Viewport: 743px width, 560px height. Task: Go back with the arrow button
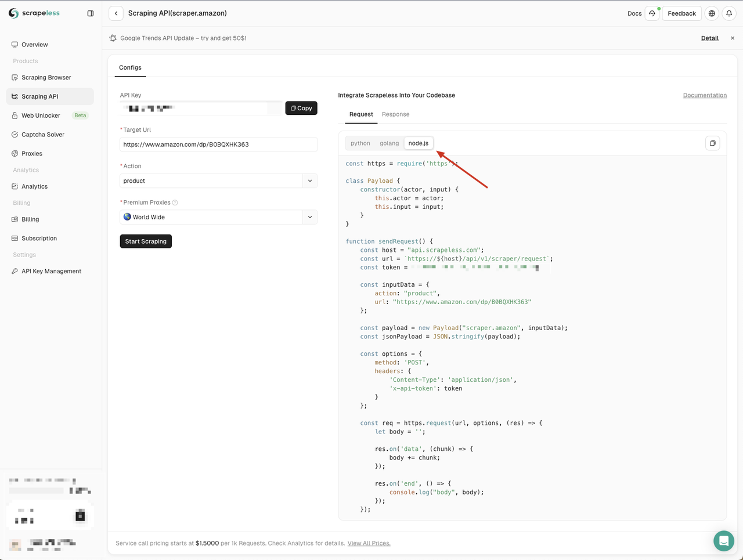coord(116,13)
